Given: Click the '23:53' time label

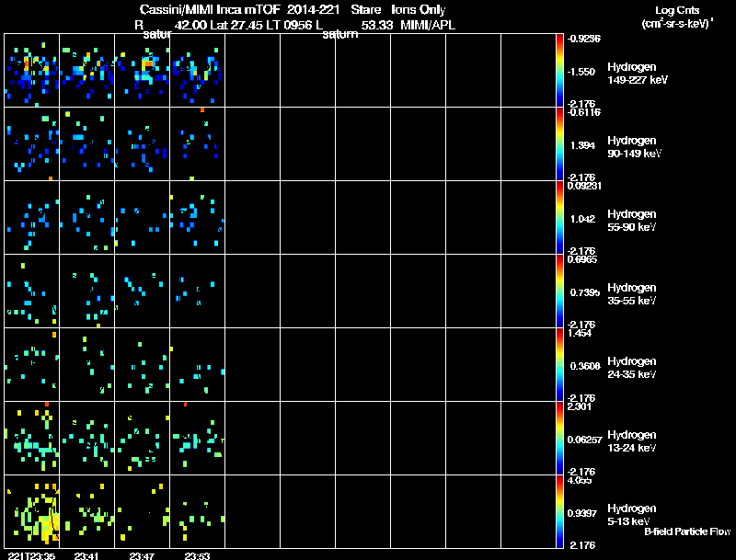Looking at the screenshot, I should coord(197,555).
